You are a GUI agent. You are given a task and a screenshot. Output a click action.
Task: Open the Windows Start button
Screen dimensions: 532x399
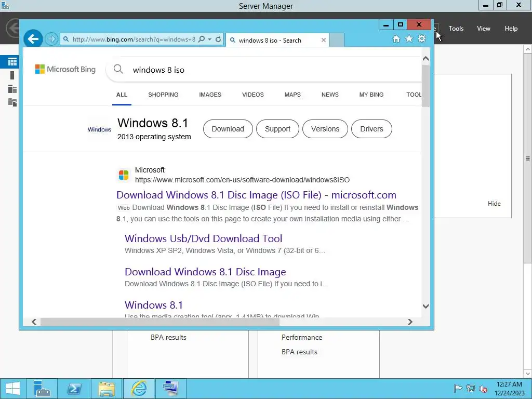13,389
